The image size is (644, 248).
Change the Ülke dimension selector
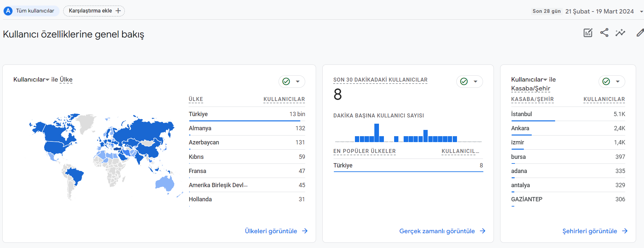click(66, 80)
